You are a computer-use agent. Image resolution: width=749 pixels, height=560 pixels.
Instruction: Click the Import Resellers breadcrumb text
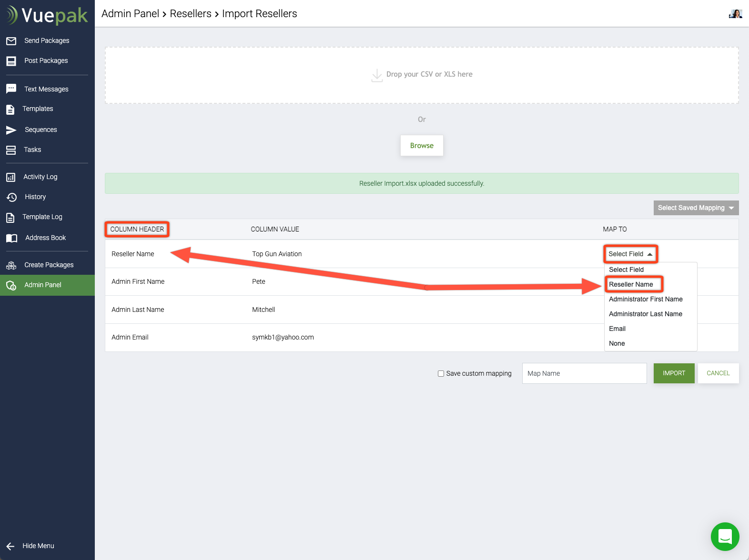click(260, 14)
